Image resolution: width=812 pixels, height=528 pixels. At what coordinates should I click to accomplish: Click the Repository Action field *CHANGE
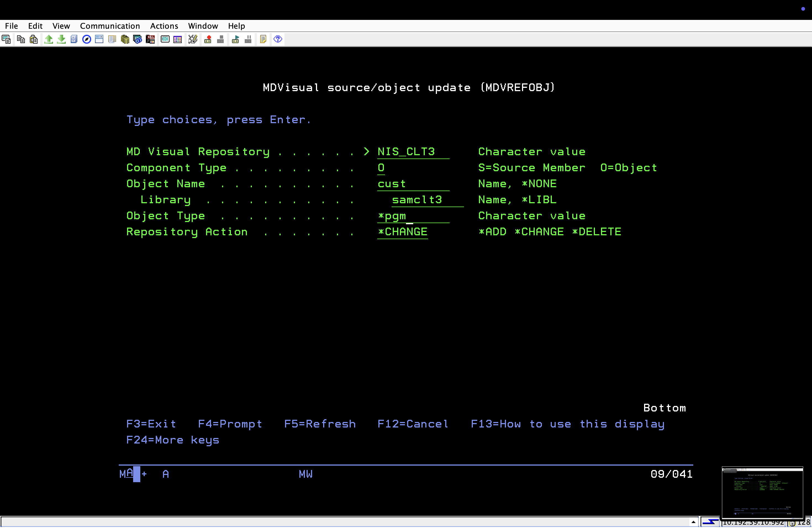coord(403,232)
